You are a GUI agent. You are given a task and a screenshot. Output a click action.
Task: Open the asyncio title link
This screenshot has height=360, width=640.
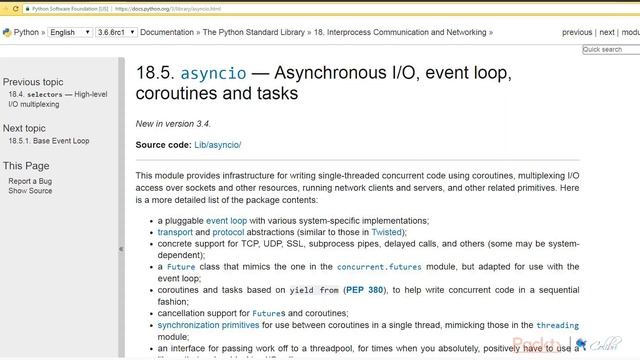[213, 73]
